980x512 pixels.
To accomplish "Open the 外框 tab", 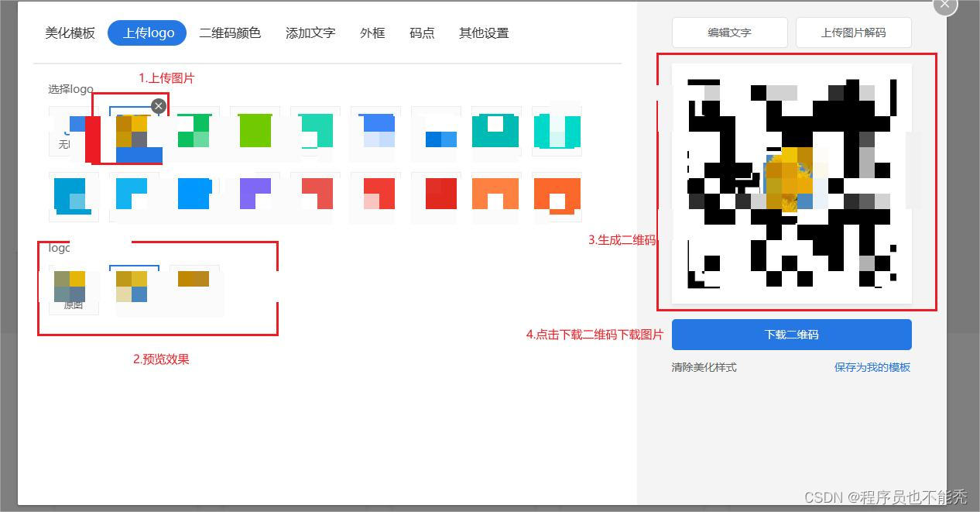I will pyautogui.click(x=372, y=33).
